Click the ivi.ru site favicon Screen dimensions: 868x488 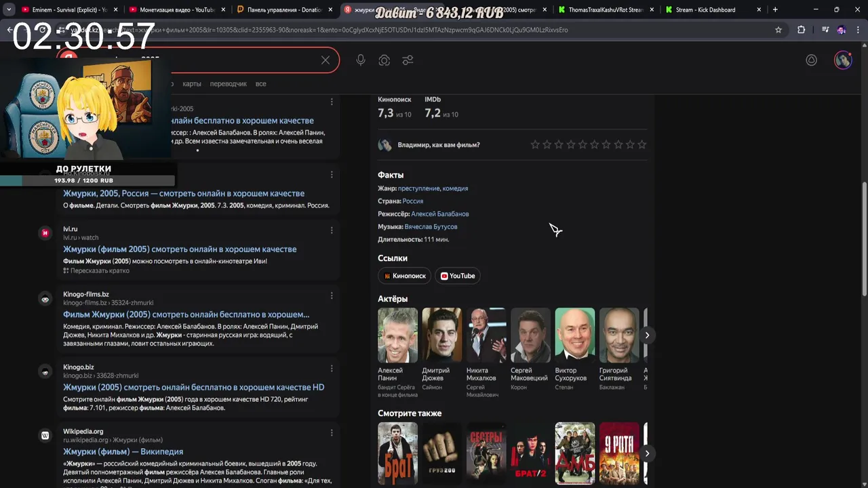[x=45, y=233]
